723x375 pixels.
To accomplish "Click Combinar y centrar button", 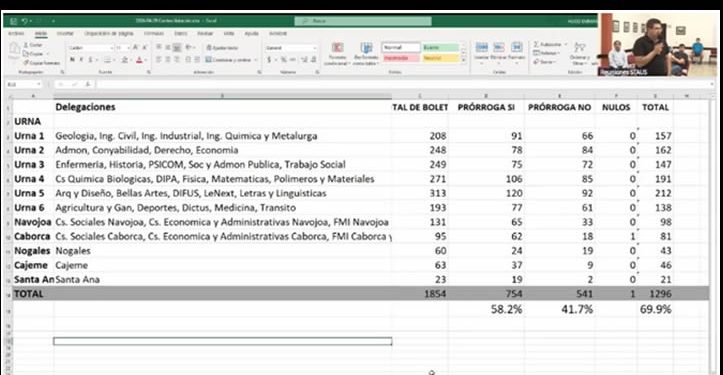I will [x=229, y=60].
